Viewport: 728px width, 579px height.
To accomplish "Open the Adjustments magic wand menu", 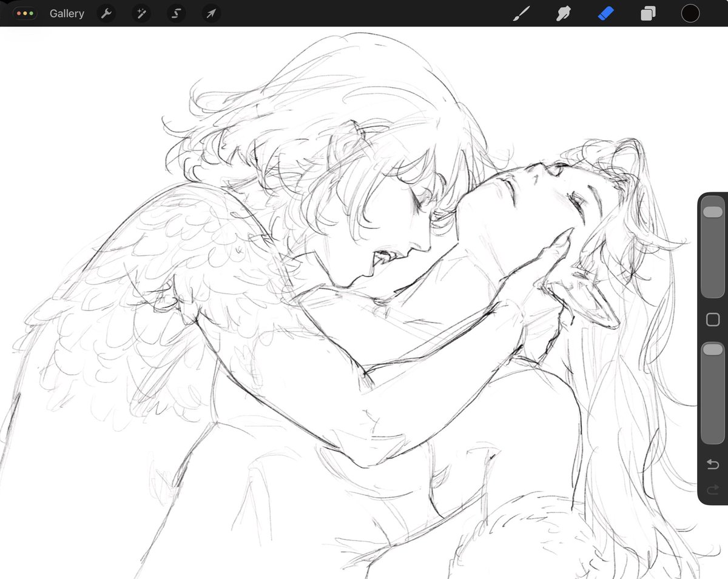I will coord(141,13).
